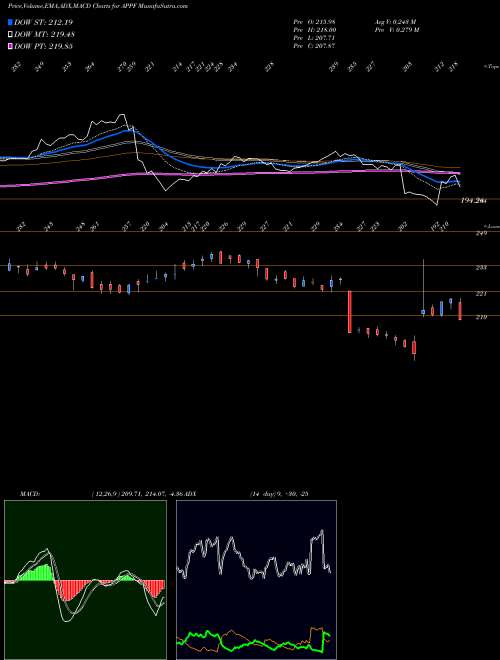
Task: Click the ADX 14 day values text
Action: (x=279, y=494)
